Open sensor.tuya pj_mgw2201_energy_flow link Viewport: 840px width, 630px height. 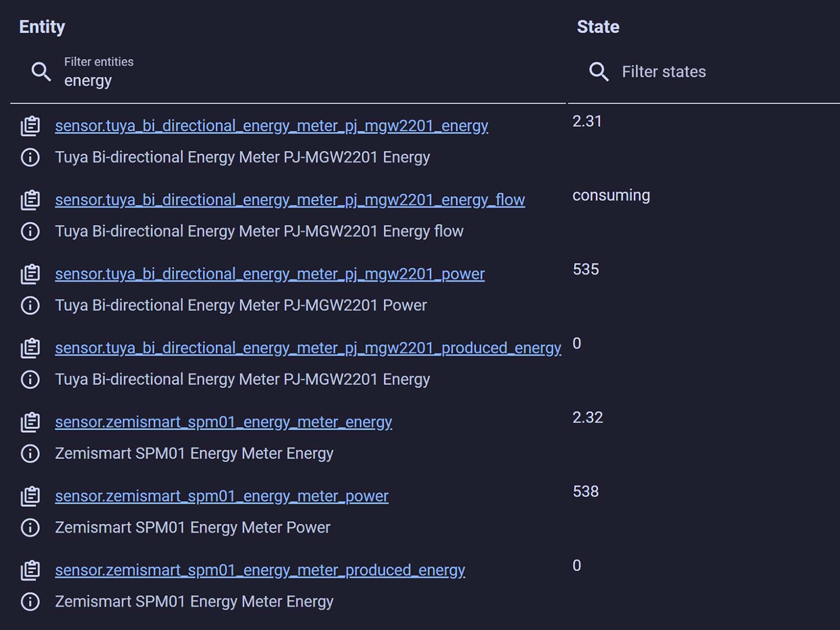(290, 200)
